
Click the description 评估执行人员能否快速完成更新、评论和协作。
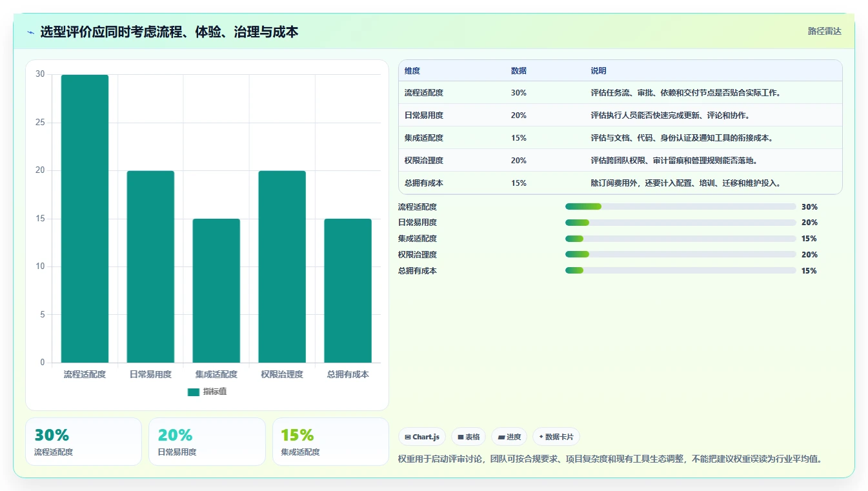tap(671, 115)
